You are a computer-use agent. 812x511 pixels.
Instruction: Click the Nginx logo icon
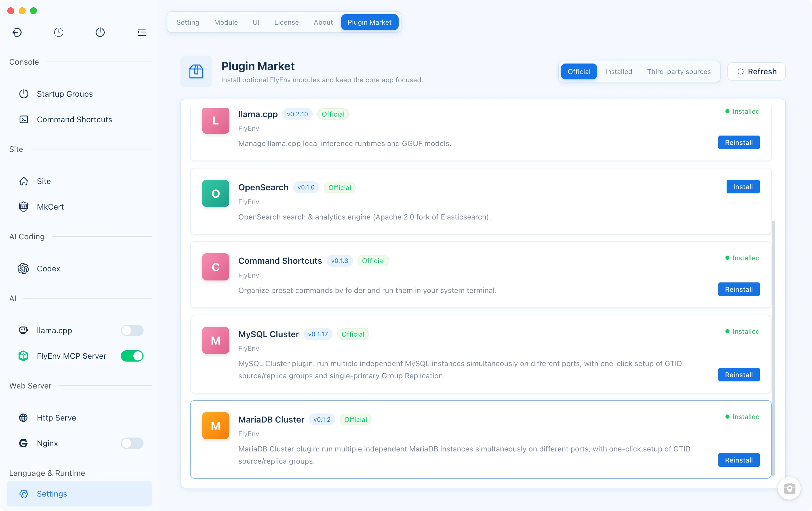pyautogui.click(x=23, y=443)
